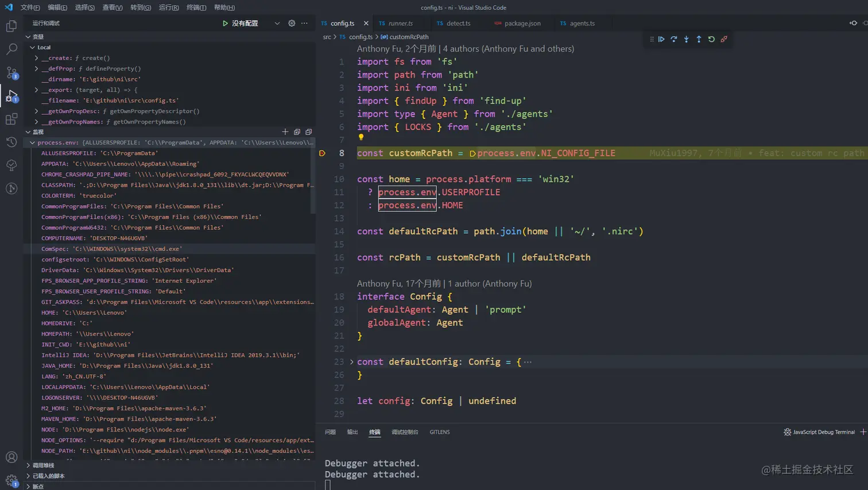Disconnect the debugger with the plug icon
Viewport: 868px width, 490px height.
724,39
